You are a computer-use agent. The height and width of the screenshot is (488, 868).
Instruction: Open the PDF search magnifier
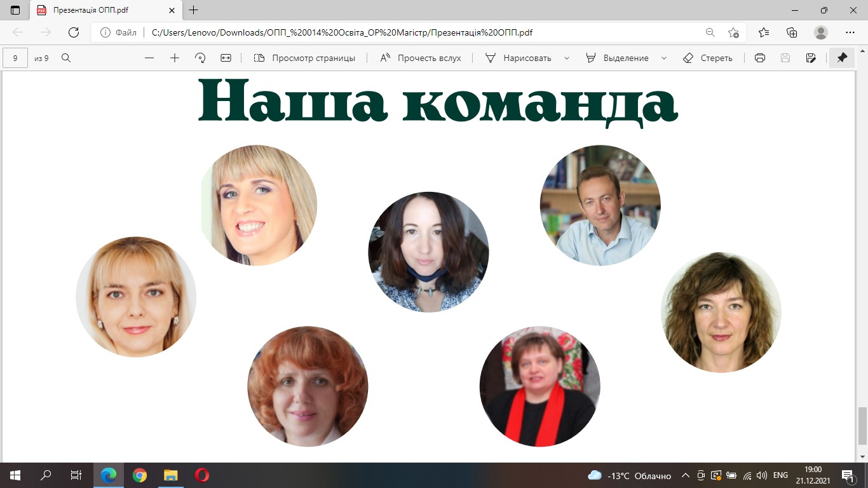click(x=66, y=58)
